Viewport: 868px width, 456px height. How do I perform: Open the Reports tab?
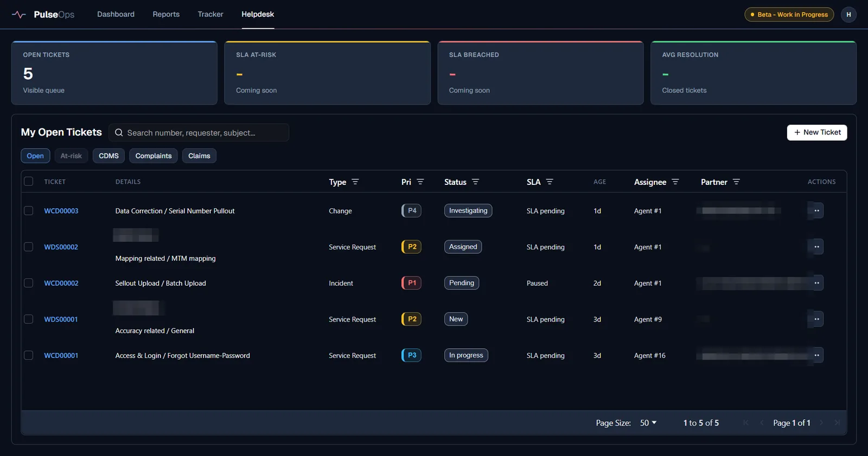pos(166,14)
